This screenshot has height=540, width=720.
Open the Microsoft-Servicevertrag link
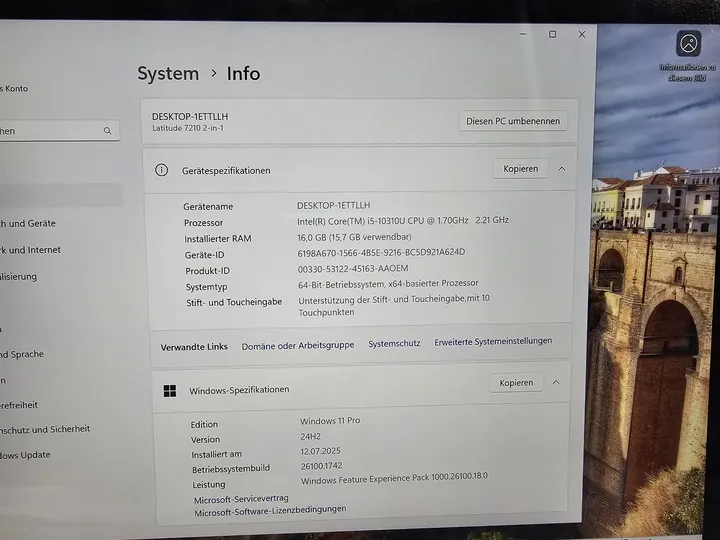(x=241, y=499)
